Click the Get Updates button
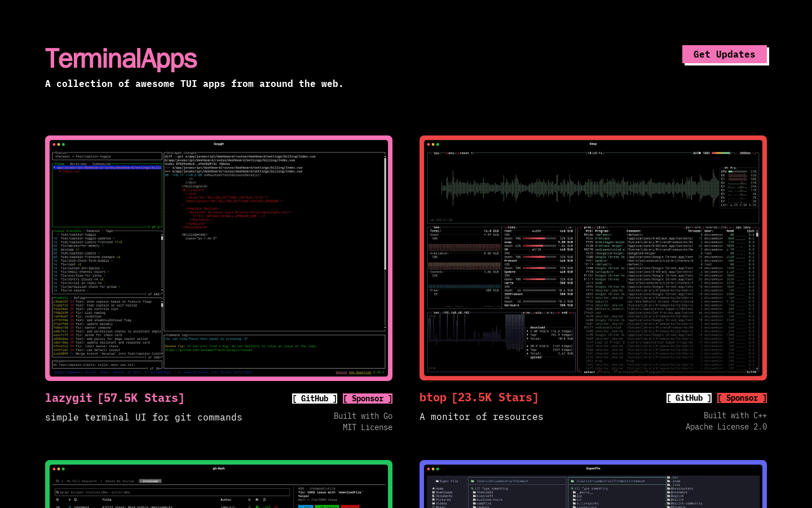Screen dimensions: 812x508 coord(724,54)
